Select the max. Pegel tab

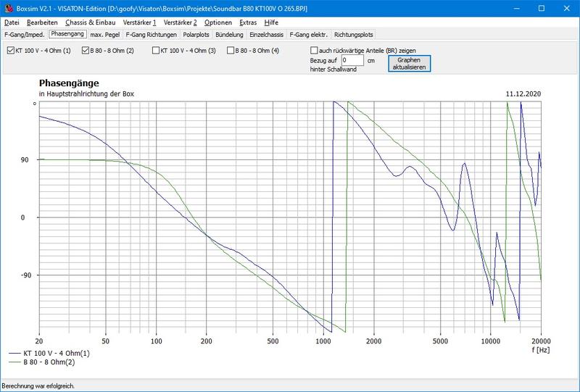pos(105,34)
